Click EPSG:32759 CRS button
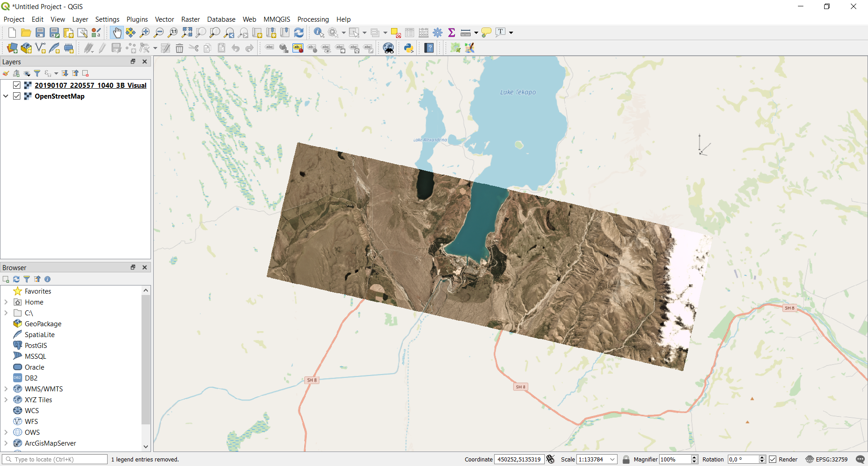This screenshot has width=868, height=466. click(x=826, y=459)
